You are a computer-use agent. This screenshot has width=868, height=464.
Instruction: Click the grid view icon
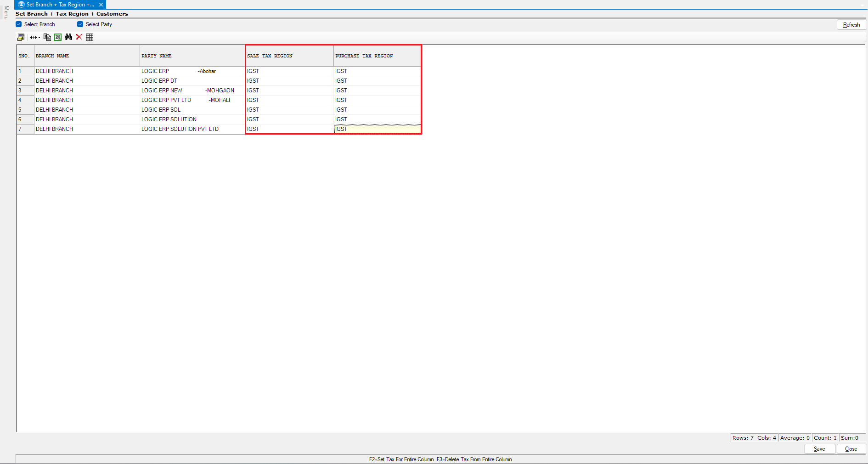click(90, 37)
